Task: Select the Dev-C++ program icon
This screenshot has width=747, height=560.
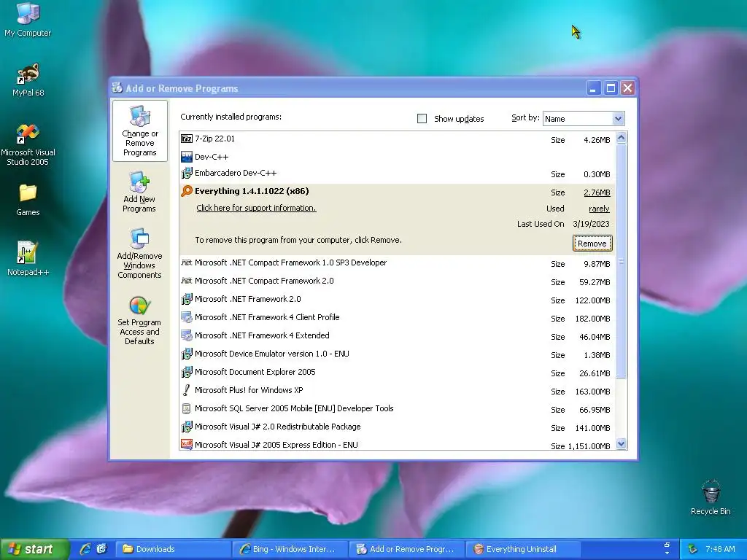Action: [186, 157]
